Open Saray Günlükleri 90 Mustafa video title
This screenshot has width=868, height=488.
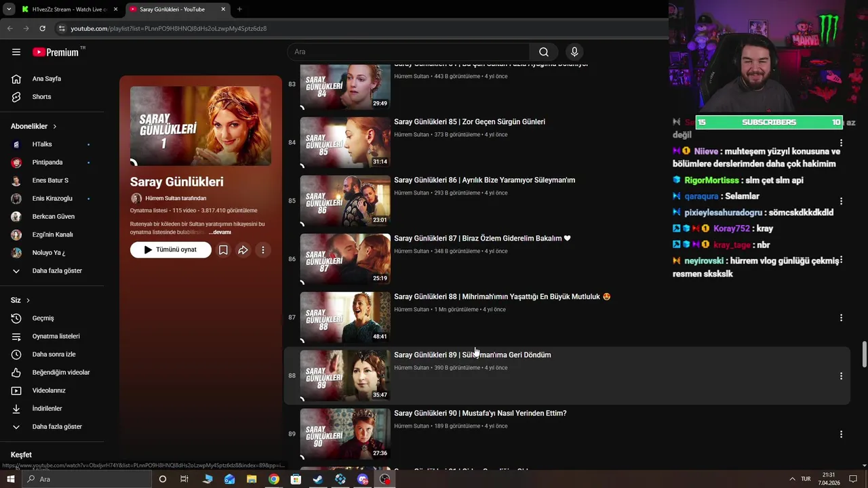coord(480,413)
